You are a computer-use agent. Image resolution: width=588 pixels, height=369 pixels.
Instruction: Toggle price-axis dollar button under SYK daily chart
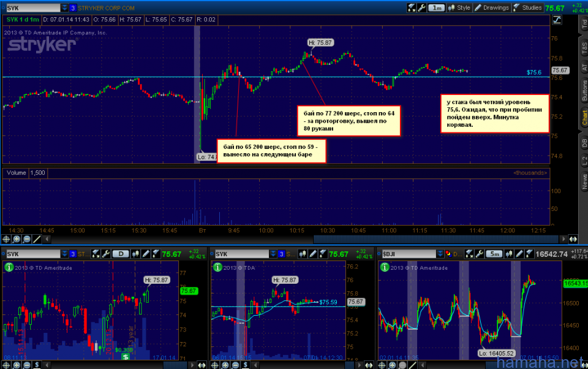(37, 365)
